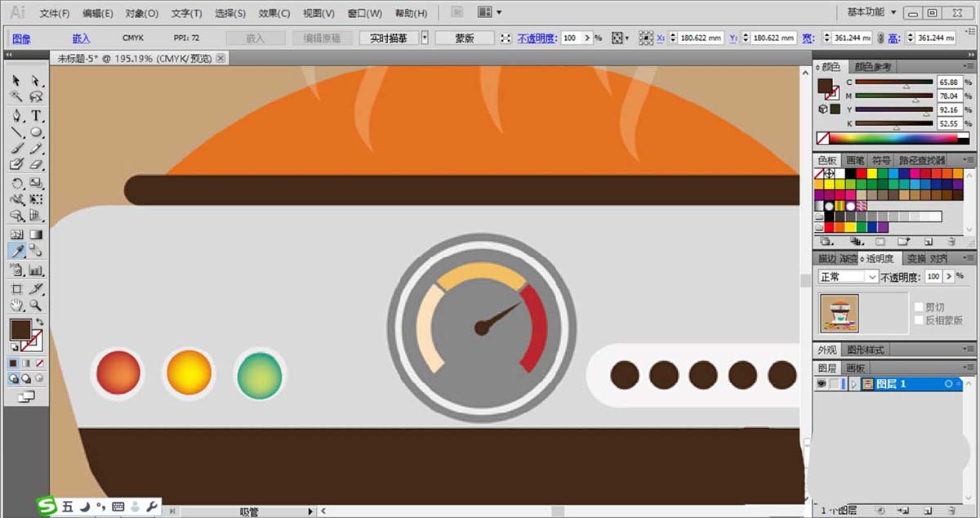980x518 pixels.
Task: Open the 文件(F) menu
Action: 54,13
